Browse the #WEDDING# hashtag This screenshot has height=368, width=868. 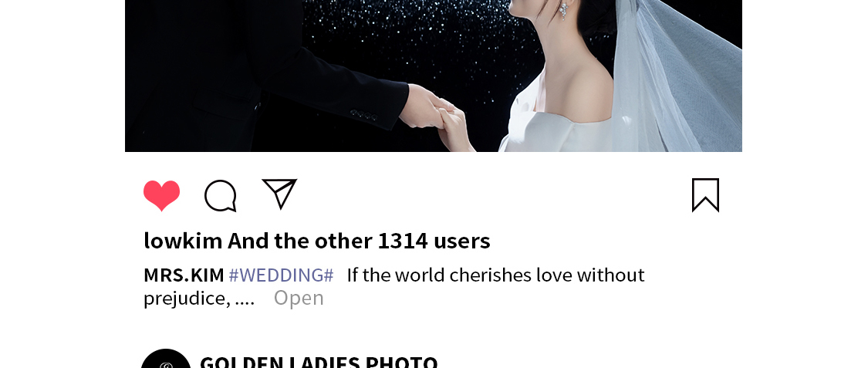[x=281, y=275]
